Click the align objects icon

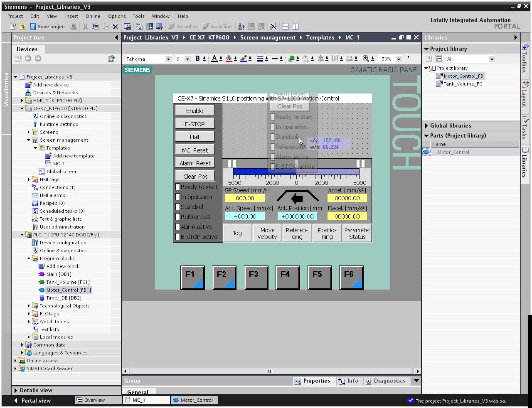(x=320, y=59)
